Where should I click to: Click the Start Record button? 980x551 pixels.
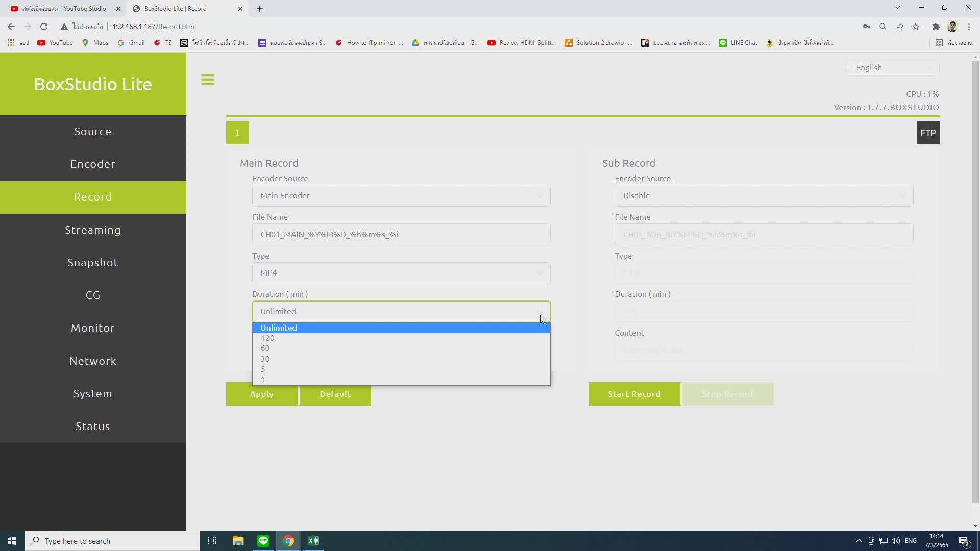(x=634, y=394)
